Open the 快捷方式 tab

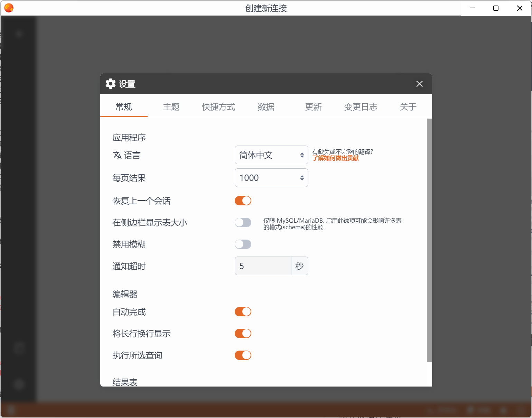(218, 107)
